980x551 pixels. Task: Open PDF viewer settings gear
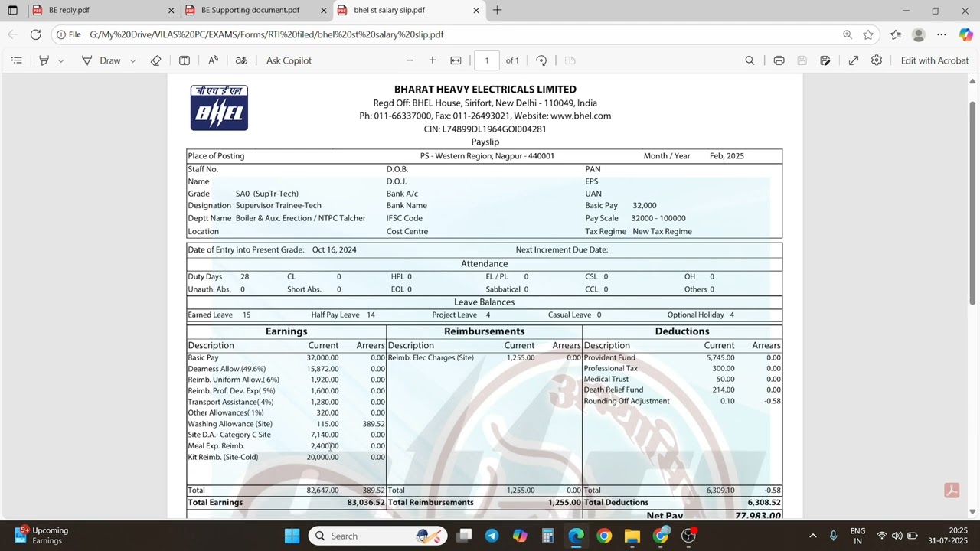pyautogui.click(x=877, y=60)
